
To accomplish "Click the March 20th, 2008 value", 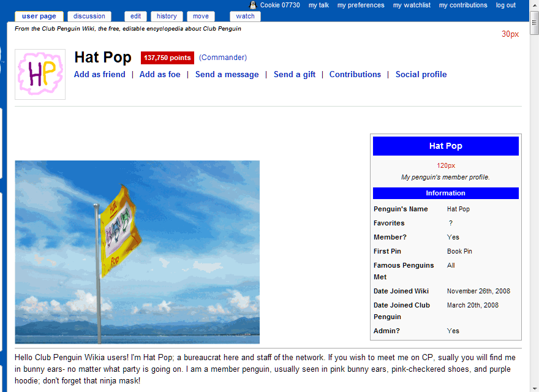I will pyautogui.click(x=473, y=306).
